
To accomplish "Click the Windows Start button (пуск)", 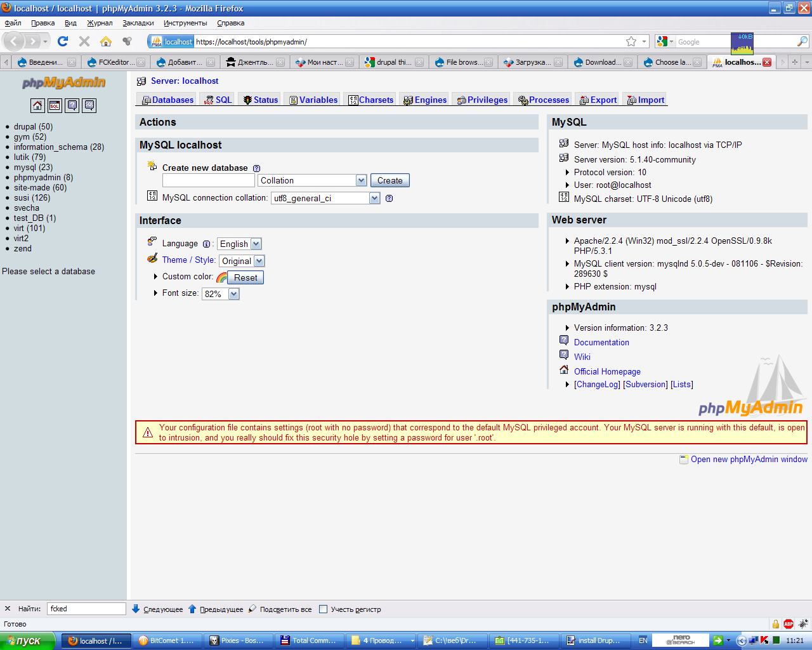I will 29,640.
